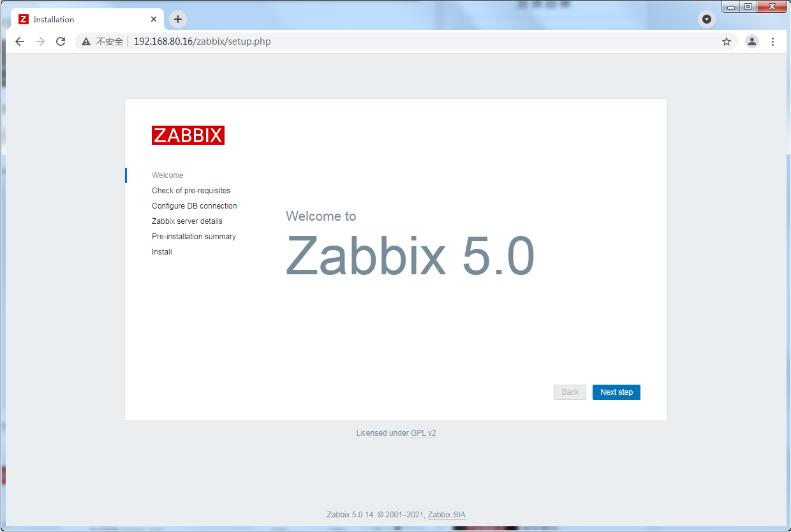This screenshot has width=791, height=532.
Task: Bookmark this page with the star icon
Action: pos(726,41)
